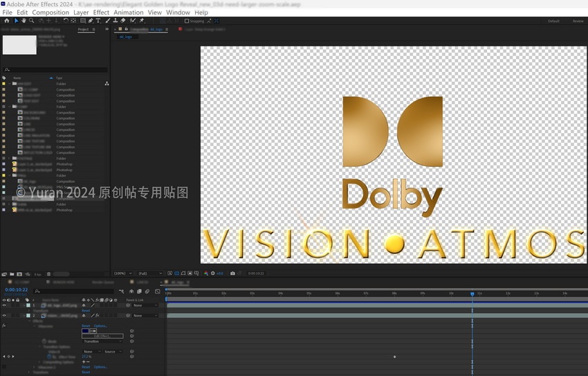The height and width of the screenshot is (376, 588).
Task: Toggle the effect fx enable switch at left
Action: coord(4,325)
